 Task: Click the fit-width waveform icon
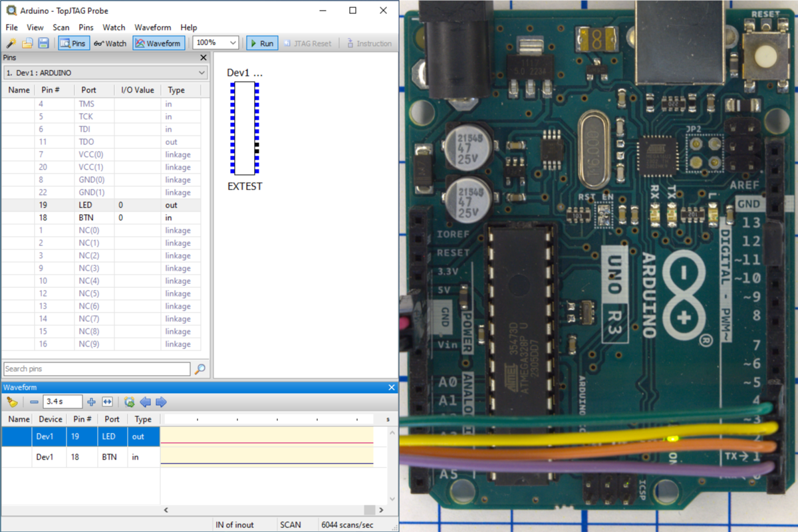(108, 402)
